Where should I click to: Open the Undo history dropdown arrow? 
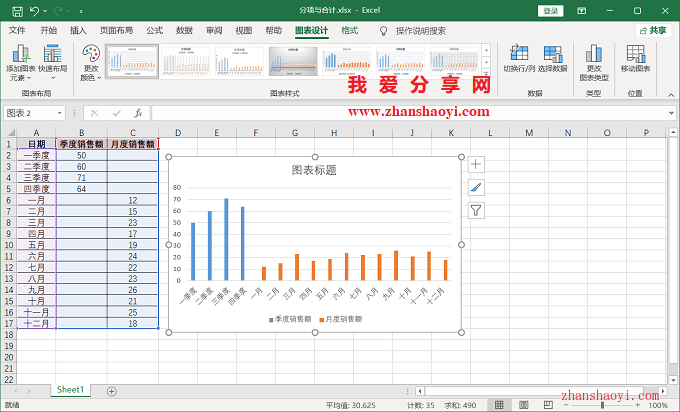click(46, 11)
